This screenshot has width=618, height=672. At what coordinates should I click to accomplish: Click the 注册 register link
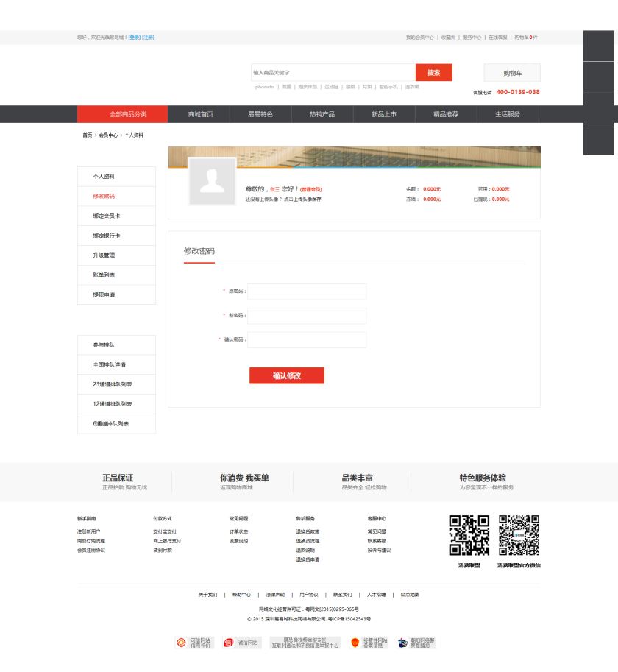pyautogui.click(x=148, y=38)
